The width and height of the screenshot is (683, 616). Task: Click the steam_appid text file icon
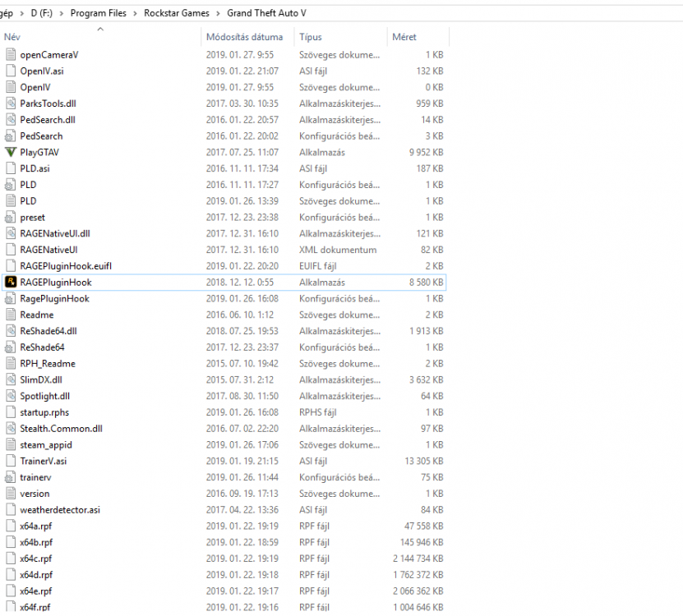(x=11, y=445)
